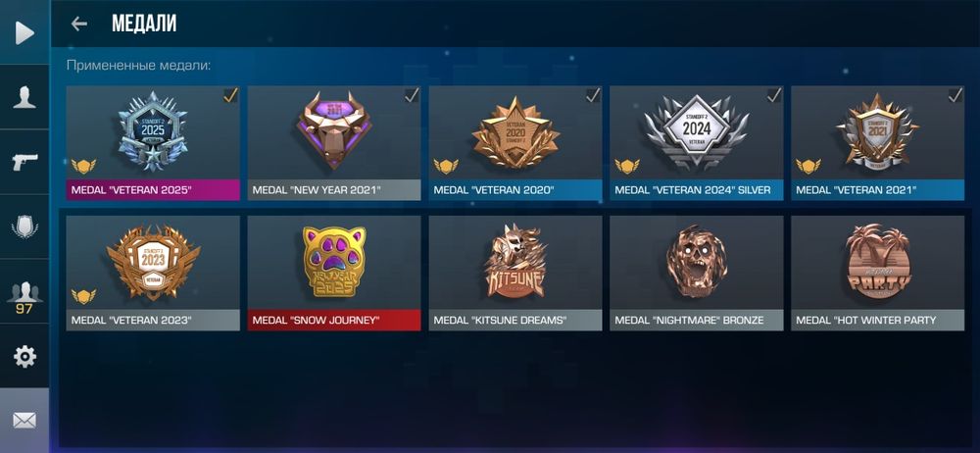Image resolution: width=980 pixels, height=453 pixels.
Task: Go back using the arrow beside Медали
Action: coord(78,24)
